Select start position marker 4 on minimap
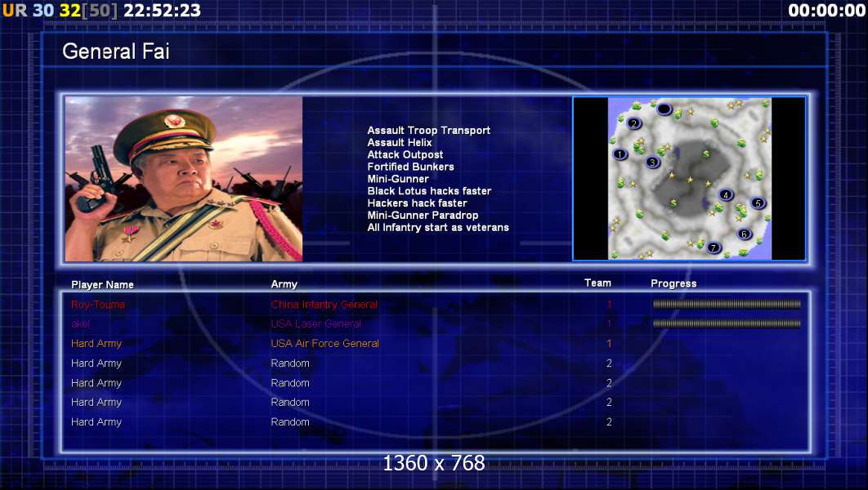 (x=726, y=194)
